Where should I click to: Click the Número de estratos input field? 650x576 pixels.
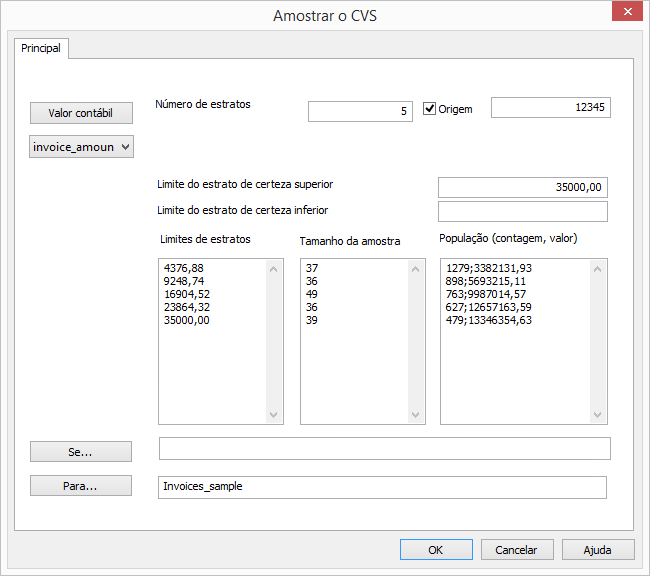(x=360, y=111)
